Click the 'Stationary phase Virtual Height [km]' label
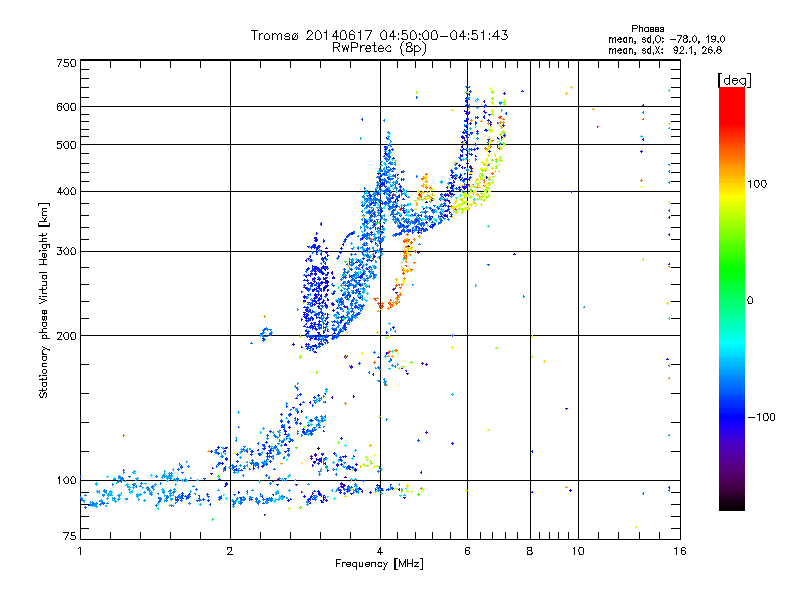The width and height of the screenshot is (800, 600). coord(43,300)
